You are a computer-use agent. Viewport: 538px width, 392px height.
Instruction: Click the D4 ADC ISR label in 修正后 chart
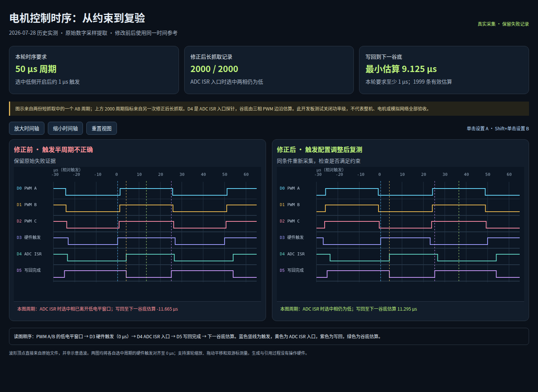(x=292, y=254)
